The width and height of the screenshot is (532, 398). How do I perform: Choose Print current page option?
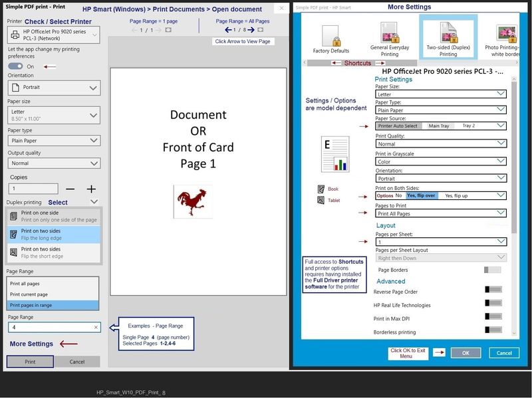53,294
